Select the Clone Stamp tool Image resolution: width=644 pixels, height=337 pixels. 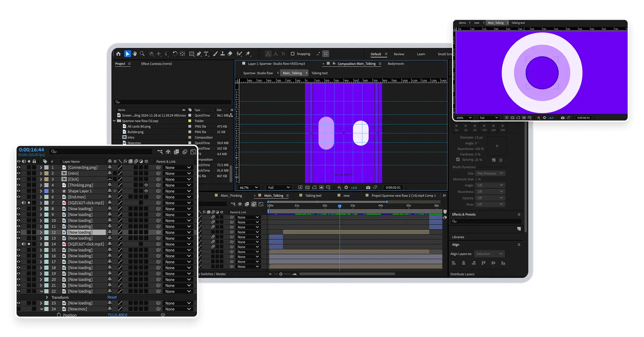[222, 54]
